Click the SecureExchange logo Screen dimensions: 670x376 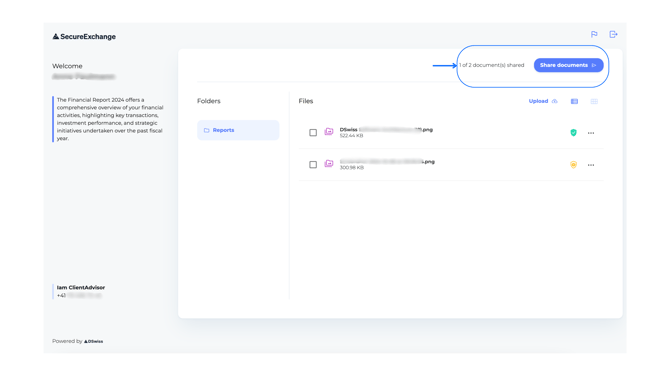(x=84, y=37)
